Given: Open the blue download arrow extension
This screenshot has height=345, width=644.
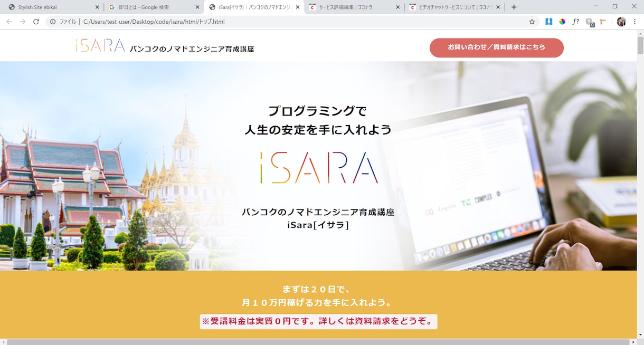Looking at the screenshot, I should point(548,22).
